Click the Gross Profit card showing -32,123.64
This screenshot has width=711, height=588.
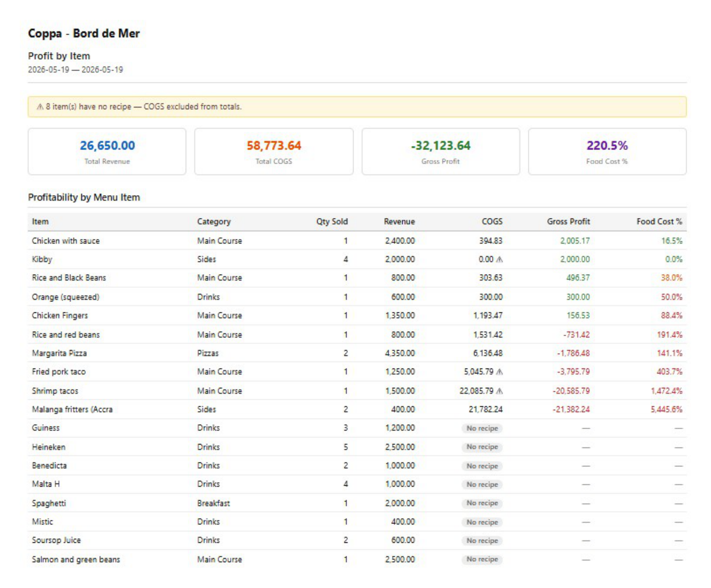pyautogui.click(x=440, y=151)
